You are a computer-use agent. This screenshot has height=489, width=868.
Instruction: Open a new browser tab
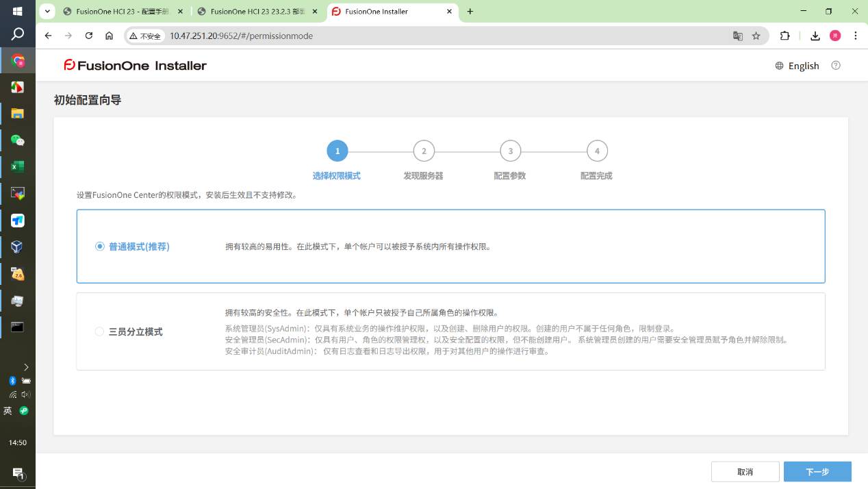470,12
